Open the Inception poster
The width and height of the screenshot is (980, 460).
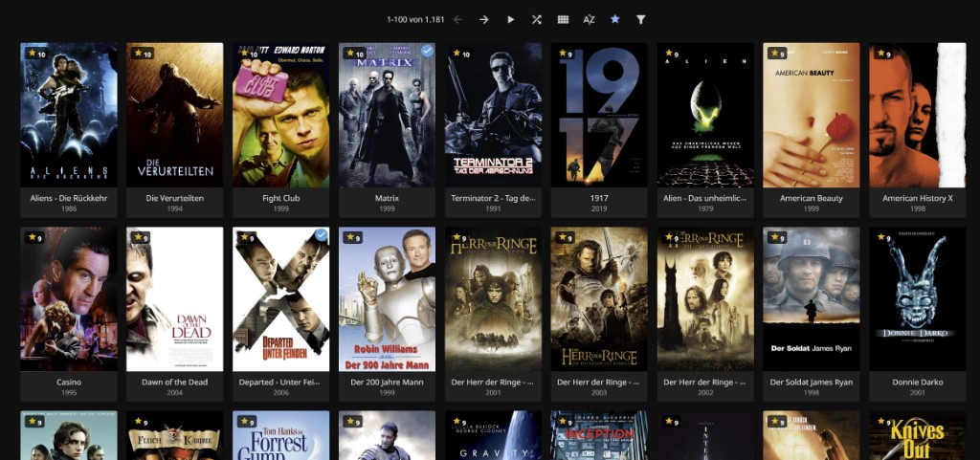click(x=599, y=436)
